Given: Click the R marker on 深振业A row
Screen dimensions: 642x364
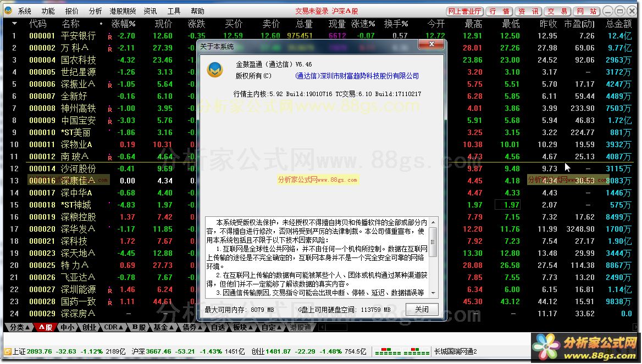Looking at the screenshot, I should click(110, 85).
